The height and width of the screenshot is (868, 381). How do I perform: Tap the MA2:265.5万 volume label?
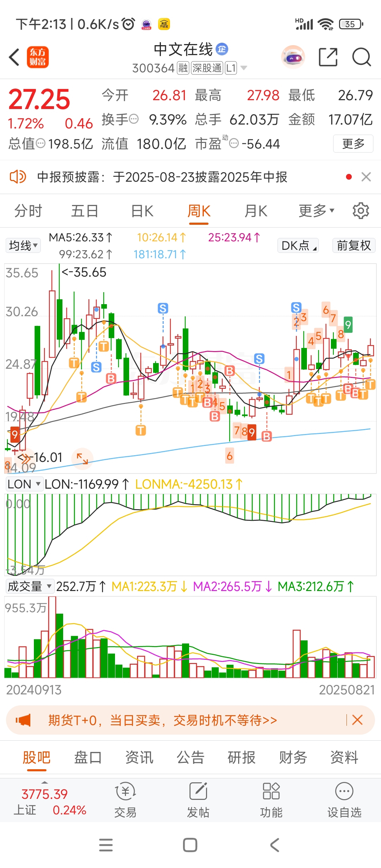click(x=233, y=586)
